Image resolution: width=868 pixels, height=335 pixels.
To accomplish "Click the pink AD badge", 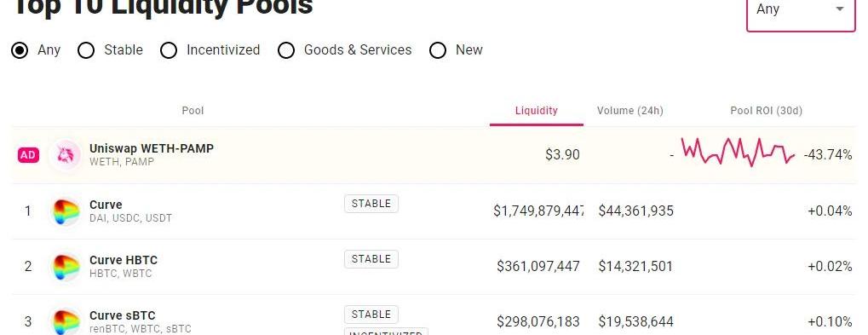I will coord(28,156).
